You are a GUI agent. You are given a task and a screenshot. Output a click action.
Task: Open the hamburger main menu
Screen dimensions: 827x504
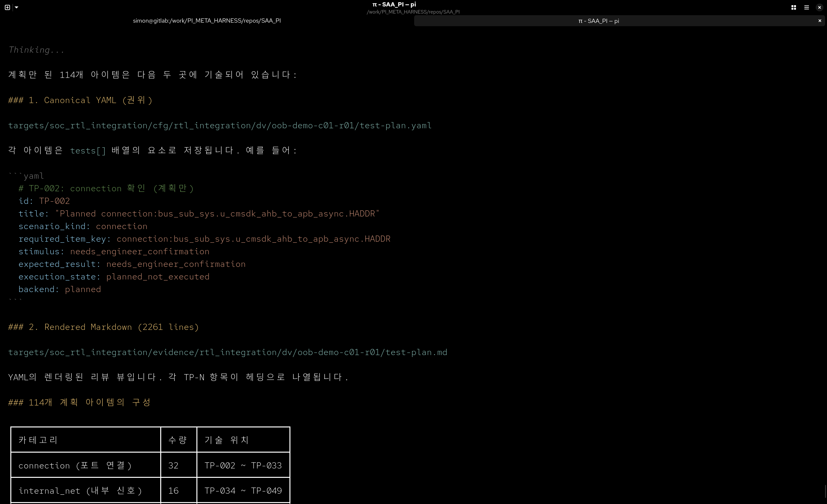point(807,7)
